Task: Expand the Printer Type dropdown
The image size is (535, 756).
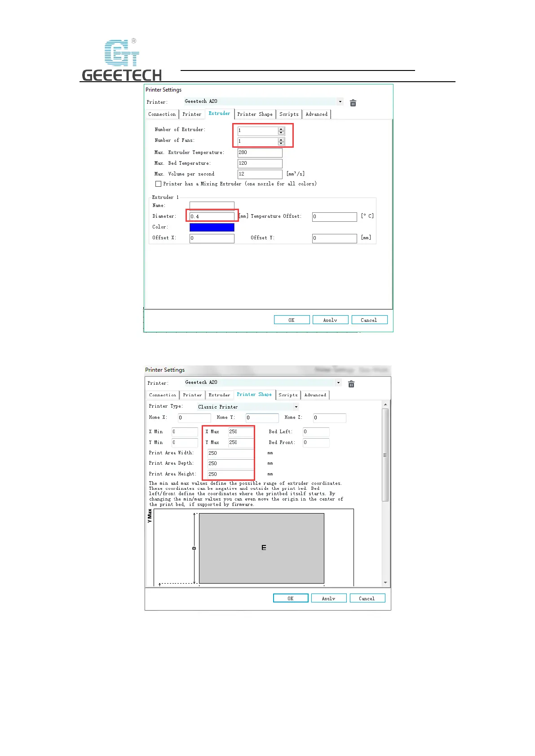Action: click(296, 407)
